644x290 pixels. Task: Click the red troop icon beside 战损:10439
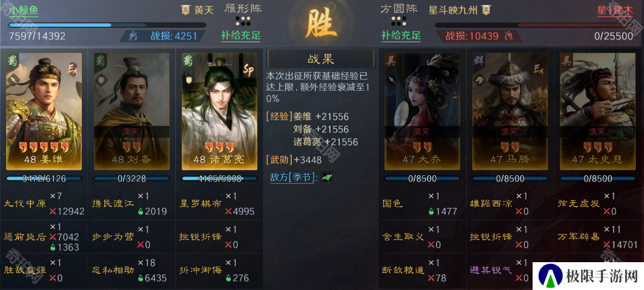click(x=509, y=36)
